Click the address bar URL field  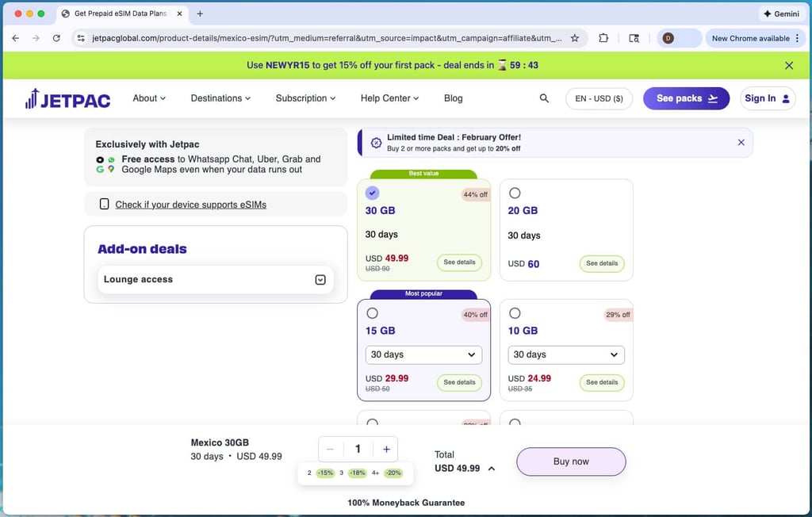coord(326,38)
